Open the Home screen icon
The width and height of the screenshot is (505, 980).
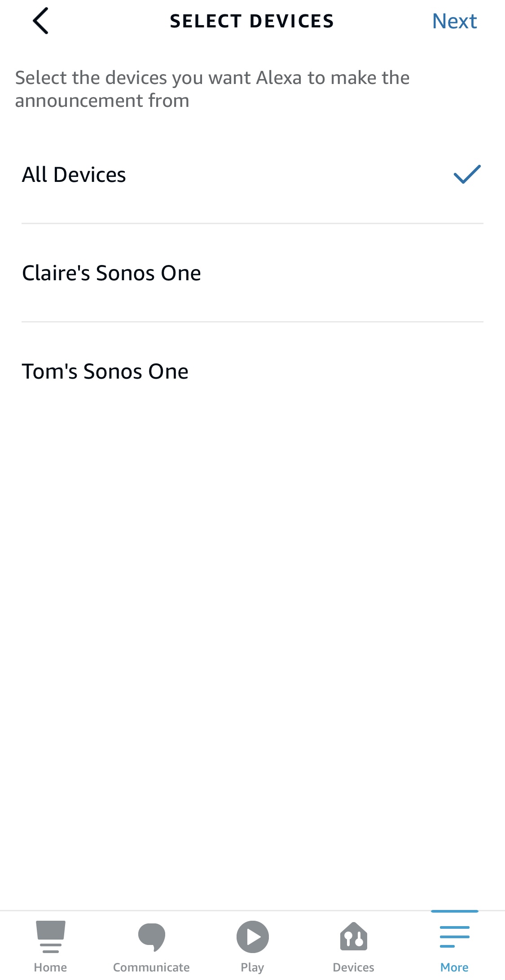pos(50,936)
